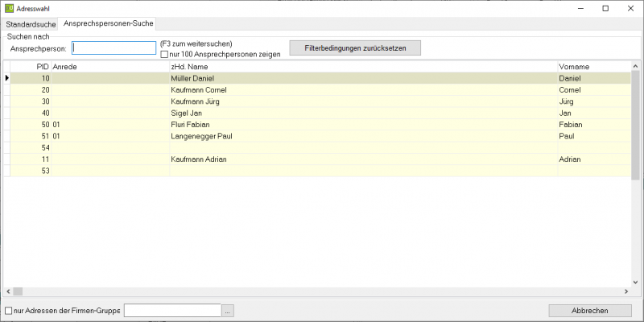Click the vertical scrollbar down arrow
The image size is (644, 322).
[636, 283]
